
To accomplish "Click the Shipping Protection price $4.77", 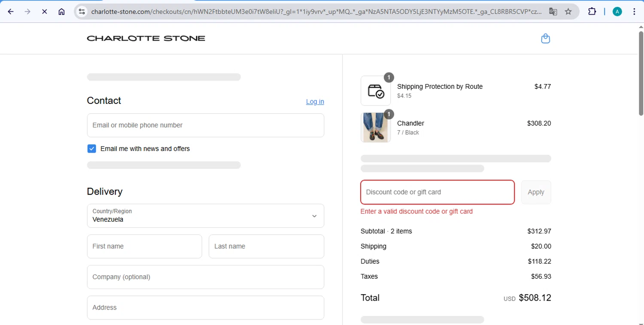I will coord(543,87).
